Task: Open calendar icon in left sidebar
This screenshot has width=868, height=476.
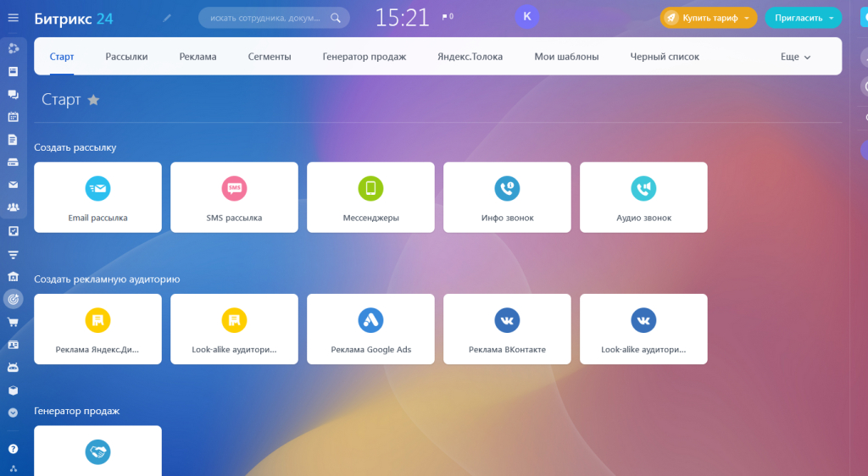Action: point(14,117)
